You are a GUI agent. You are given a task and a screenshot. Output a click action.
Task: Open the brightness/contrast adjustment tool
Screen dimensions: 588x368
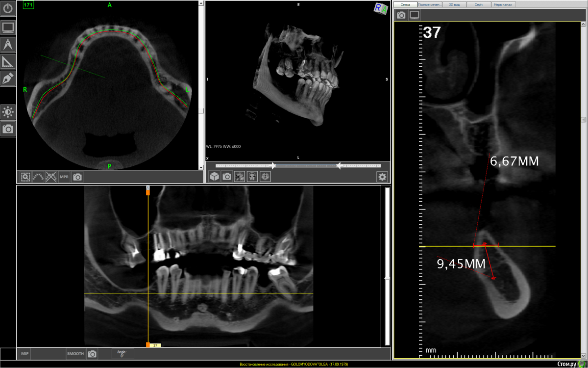pos(8,112)
